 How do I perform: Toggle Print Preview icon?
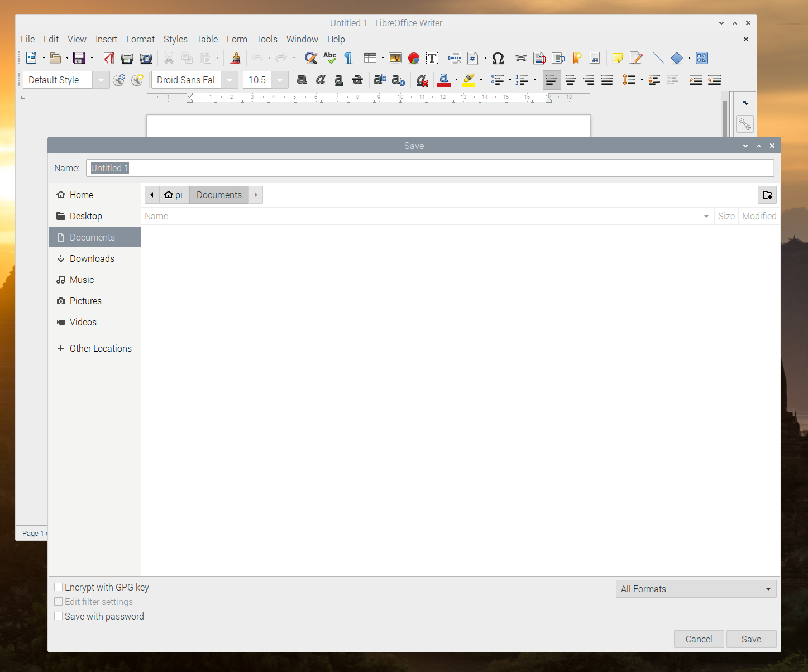coord(146,58)
